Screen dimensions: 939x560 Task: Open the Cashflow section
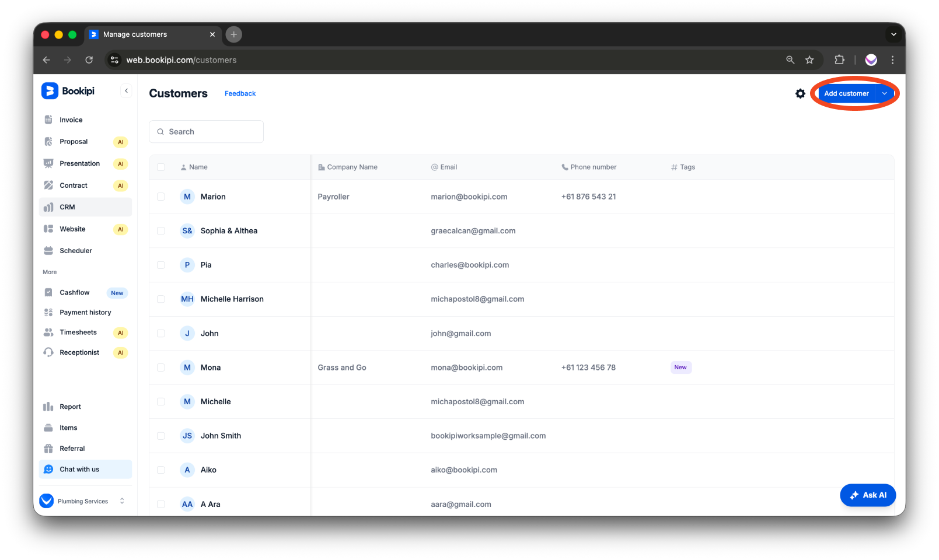click(74, 292)
